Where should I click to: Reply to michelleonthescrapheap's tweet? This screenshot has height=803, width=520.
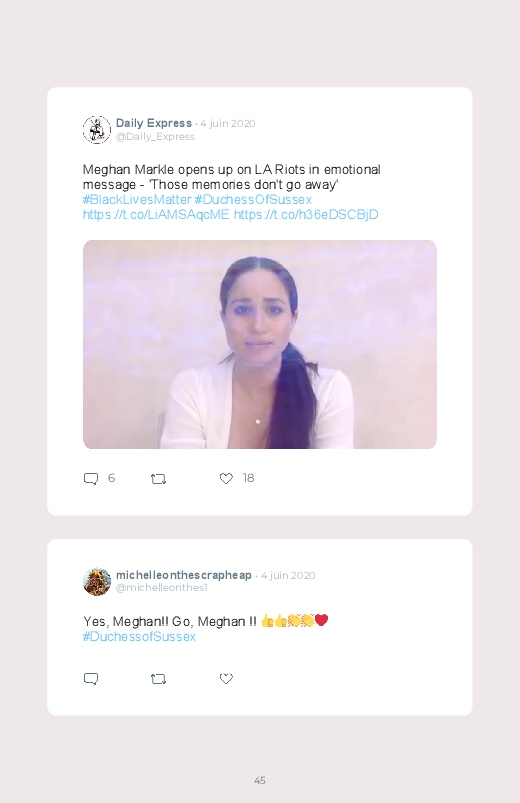[91, 679]
